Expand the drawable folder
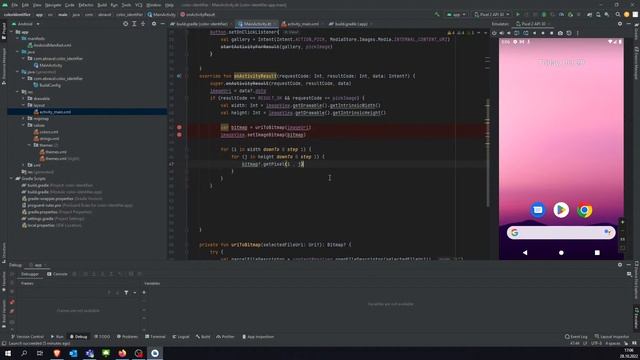Viewport: 640px width, 360px height. point(24,98)
